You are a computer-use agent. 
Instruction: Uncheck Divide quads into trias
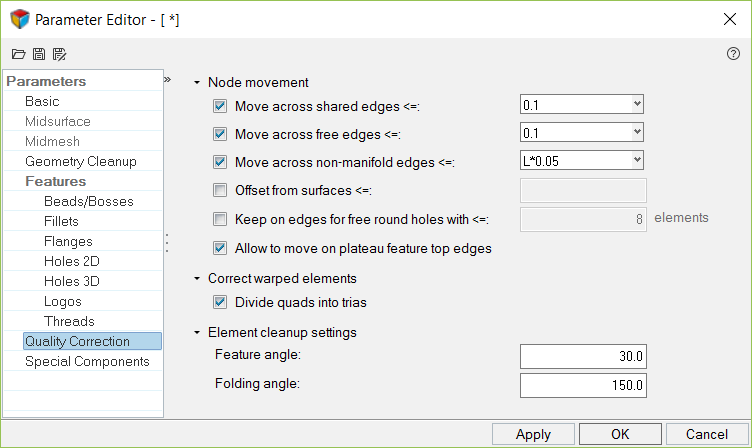tap(220, 302)
